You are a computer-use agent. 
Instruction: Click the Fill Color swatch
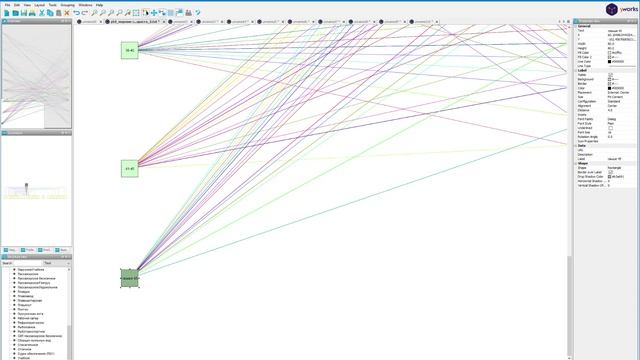coord(609,53)
